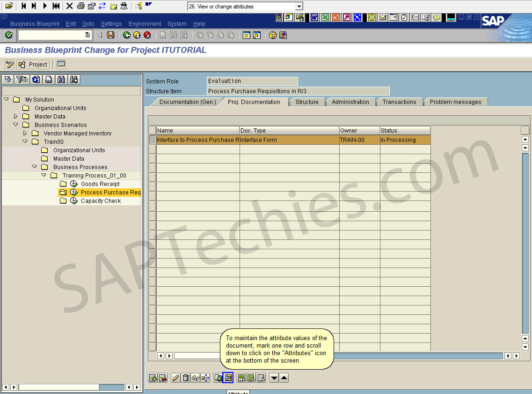Click the glasses display icon
Image resolution: width=532 pixels, height=394 pixels.
pos(196,378)
